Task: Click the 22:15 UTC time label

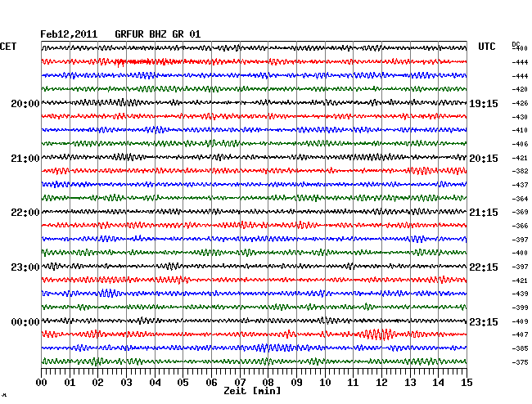Action: click(484, 267)
